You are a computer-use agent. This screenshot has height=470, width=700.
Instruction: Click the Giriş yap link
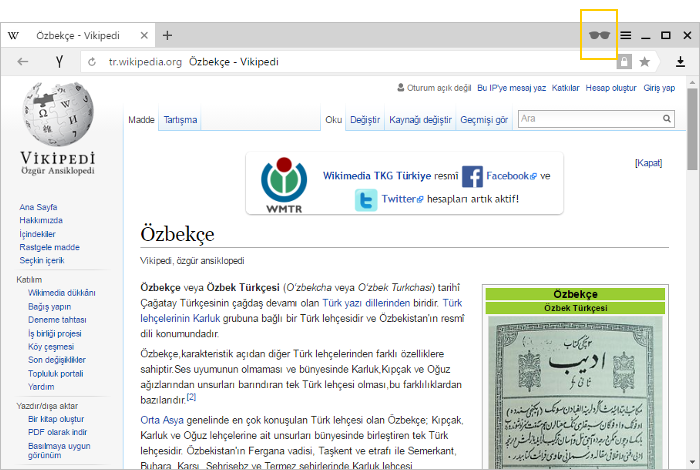(659, 88)
